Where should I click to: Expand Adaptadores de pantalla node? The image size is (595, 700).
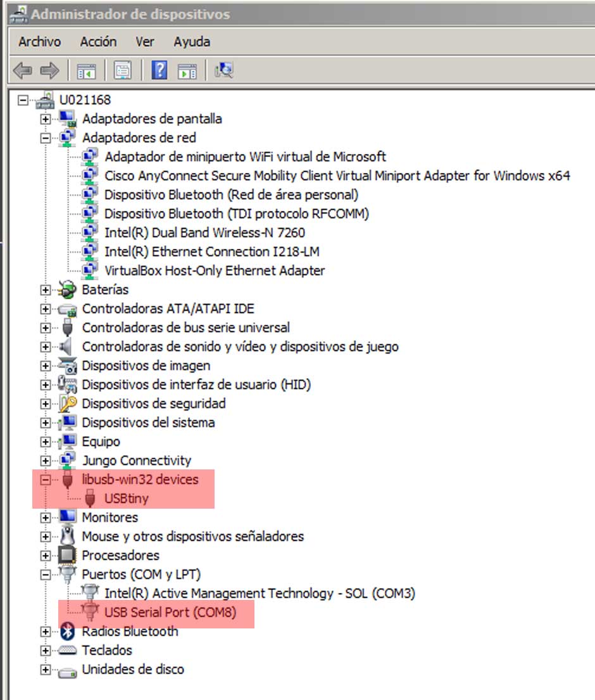[45, 119]
